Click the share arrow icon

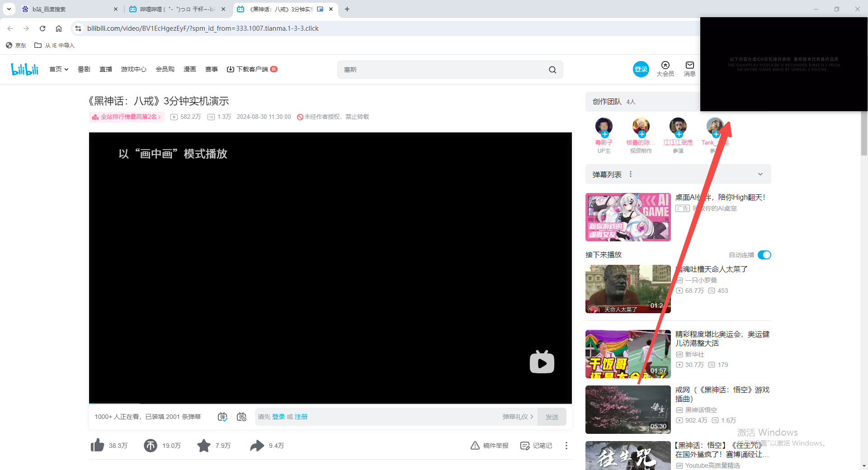[x=257, y=446]
